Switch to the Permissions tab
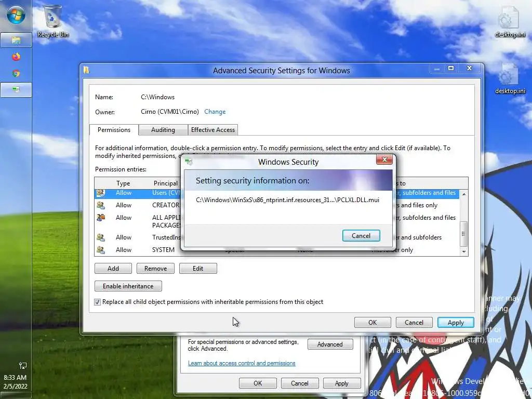Screen dimensions: 532x399 114,129
